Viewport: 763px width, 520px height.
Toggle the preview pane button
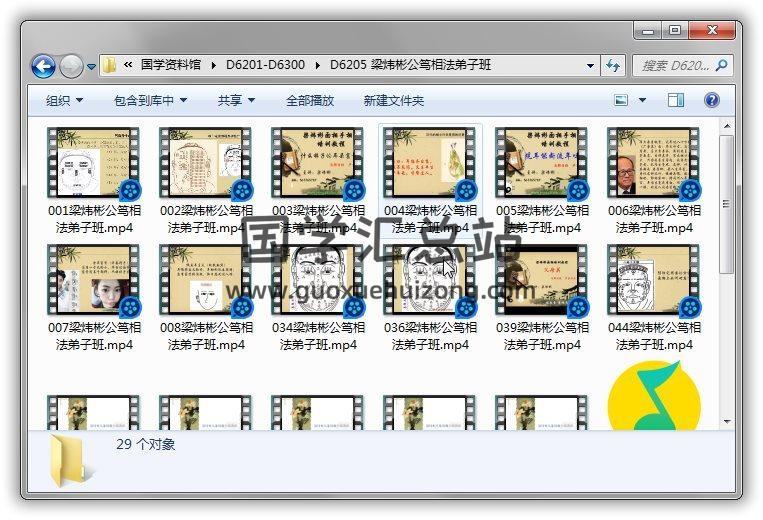click(x=675, y=100)
